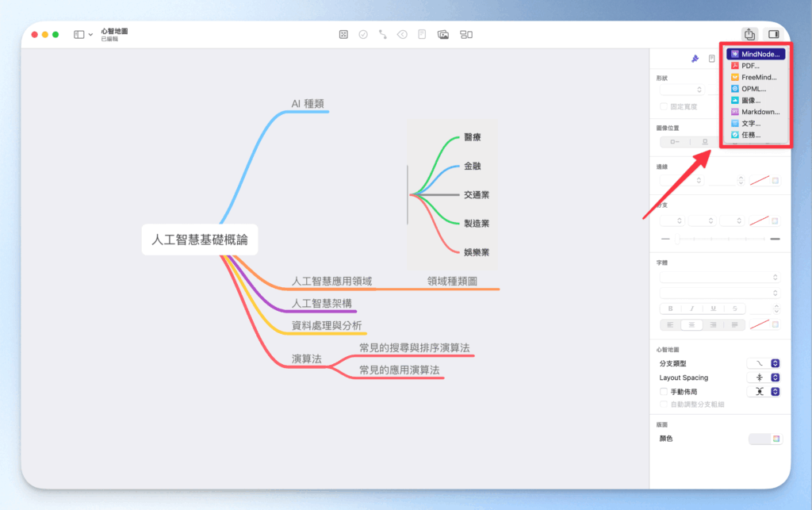
Task: Select the style brush icon in inspector
Action: (x=695, y=58)
